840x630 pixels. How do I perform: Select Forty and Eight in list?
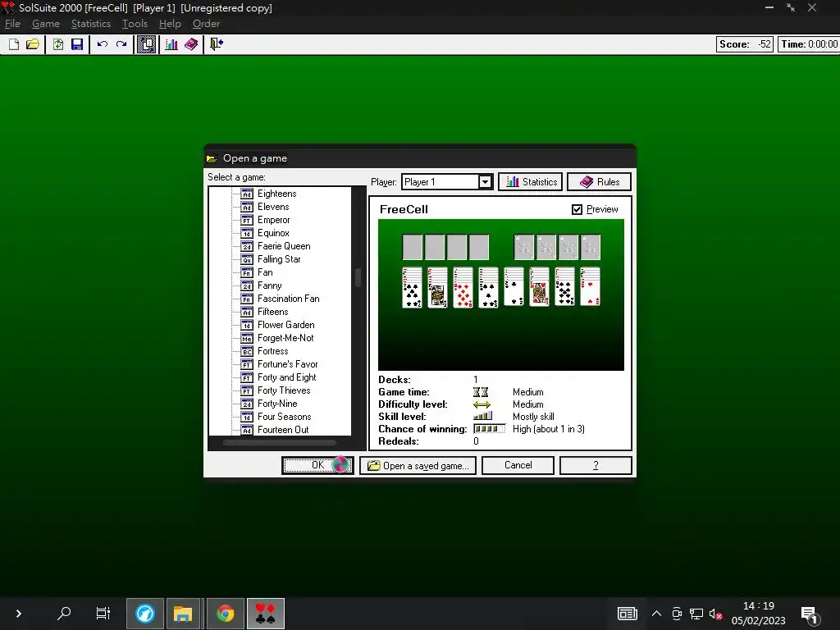(x=286, y=377)
